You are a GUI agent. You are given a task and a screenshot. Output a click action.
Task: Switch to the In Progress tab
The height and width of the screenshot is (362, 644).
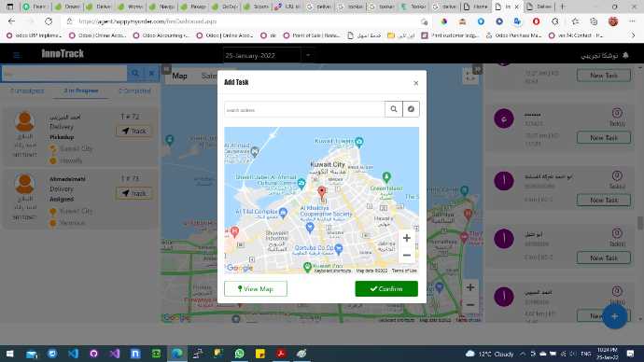[81, 90]
